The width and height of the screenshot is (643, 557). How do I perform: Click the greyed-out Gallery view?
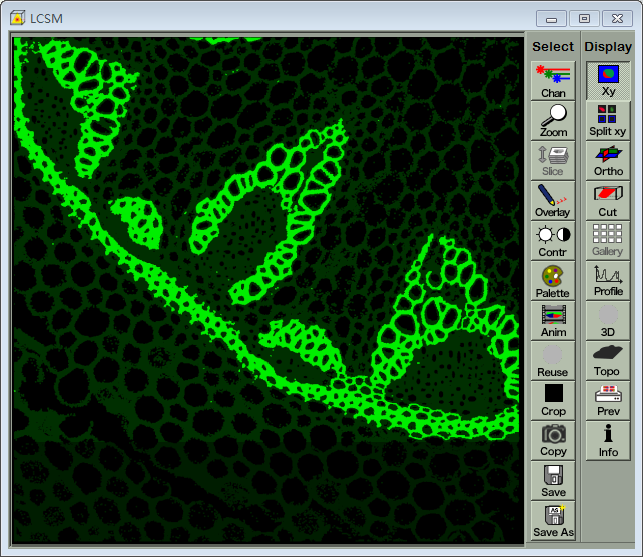click(x=608, y=240)
